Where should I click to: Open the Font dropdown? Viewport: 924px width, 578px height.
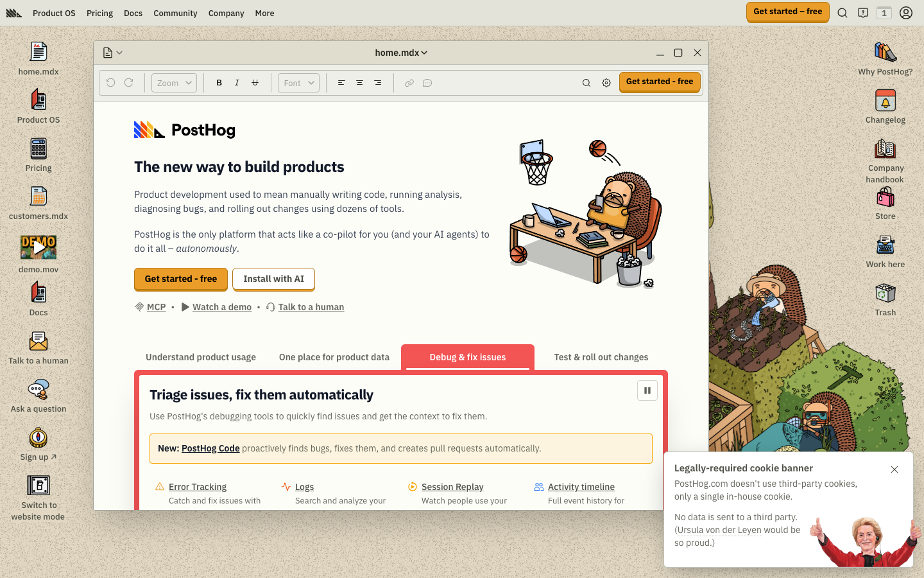pos(298,83)
